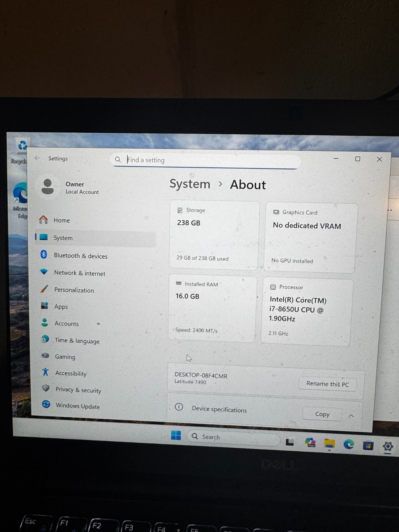Open Task View from taskbar
Screen dimensions: 399x532
[290, 442]
